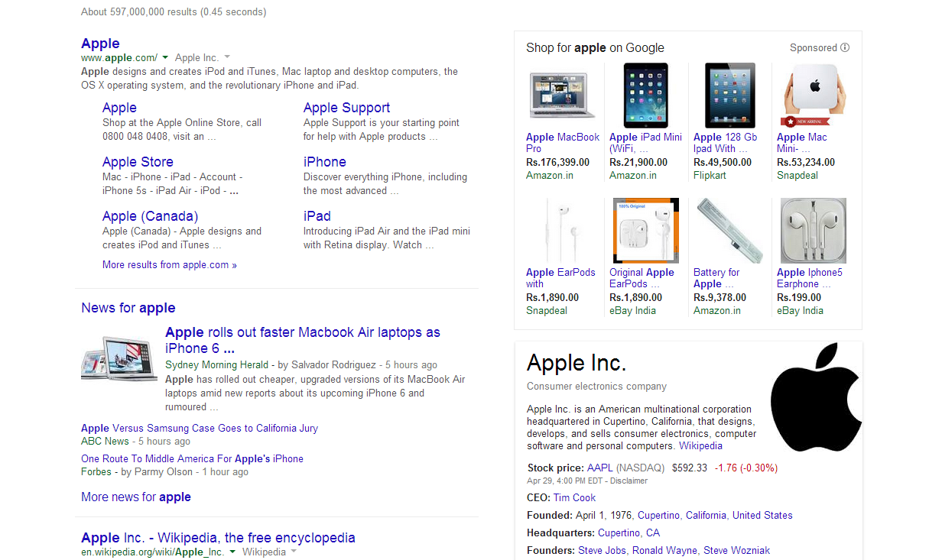This screenshot has width=929, height=560.
Task: Click the Apple iPad Mini (WiFi shopping title
Action: (646, 143)
